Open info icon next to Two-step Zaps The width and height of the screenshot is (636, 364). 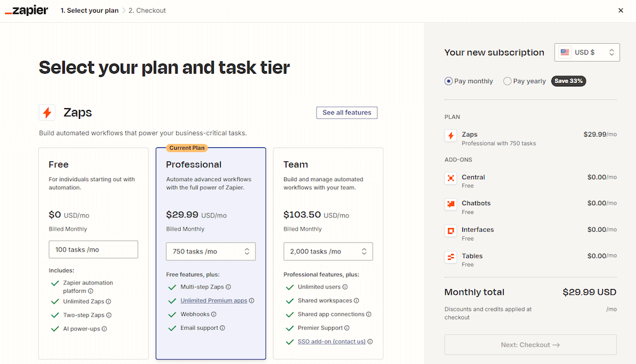(x=109, y=315)
